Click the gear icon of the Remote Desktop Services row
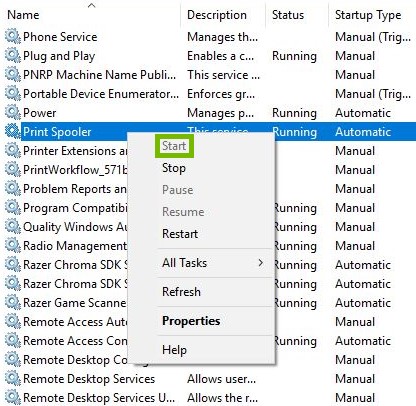This screenshot has width=416, height=406. pos(13,378)
